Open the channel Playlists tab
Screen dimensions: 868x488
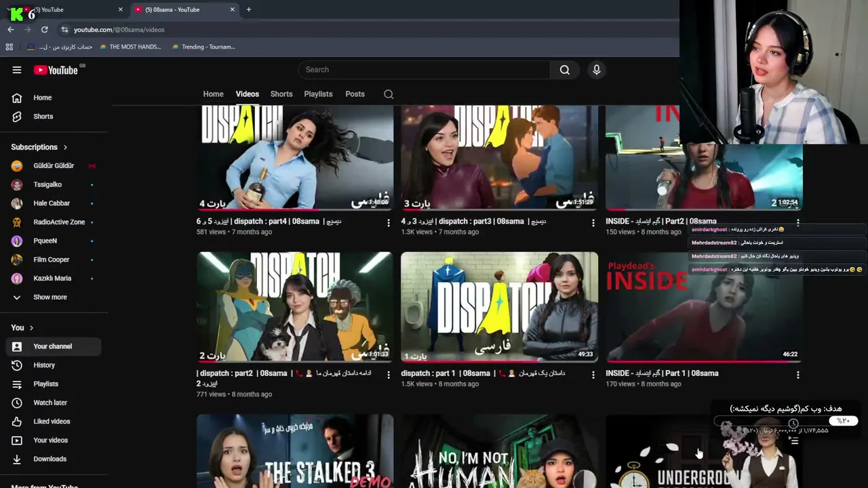pos(318,94)
